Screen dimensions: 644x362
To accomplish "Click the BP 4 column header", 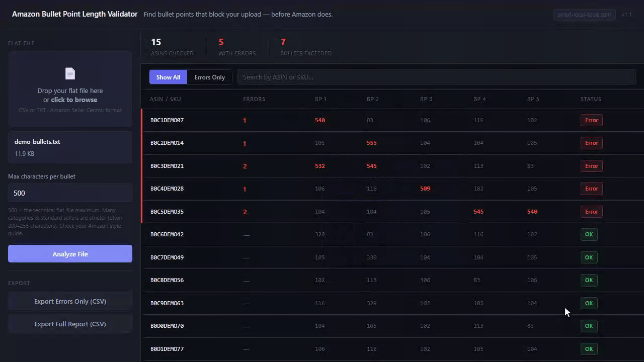I will [479, 99].
